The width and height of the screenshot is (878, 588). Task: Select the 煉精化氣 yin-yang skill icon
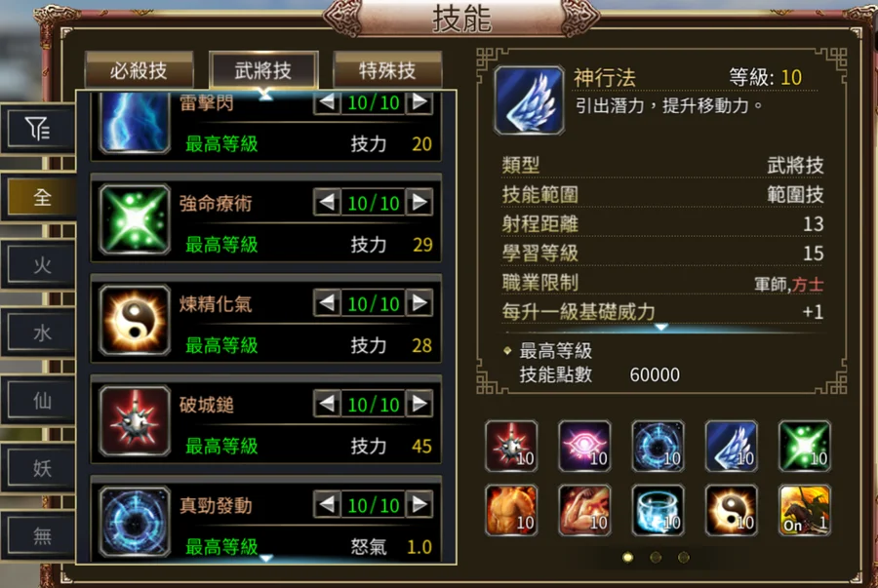coord(135,321)
